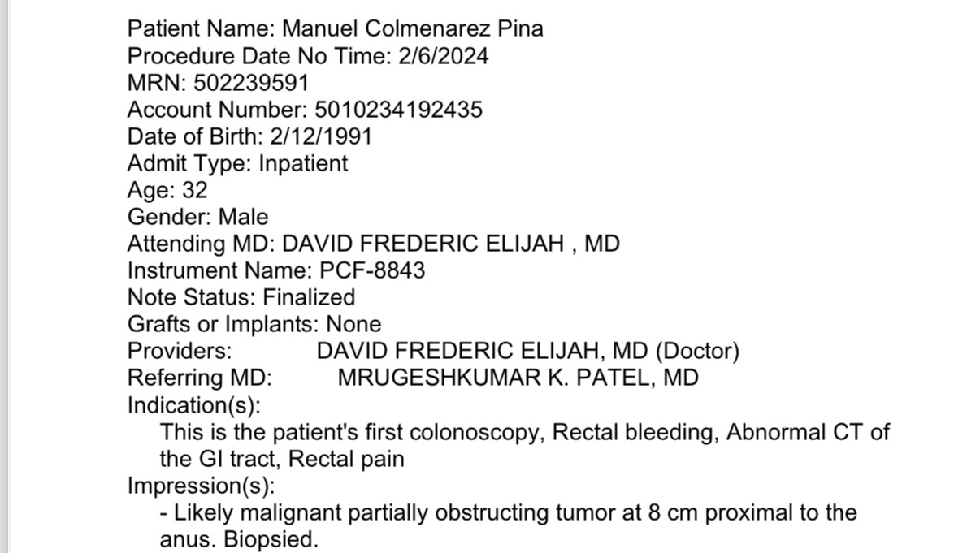Image resolution: width=980 pixels, height=553 pixels.
Task: Click the 'anus. Biopsied.' text line
Action: tap(240, 539)
